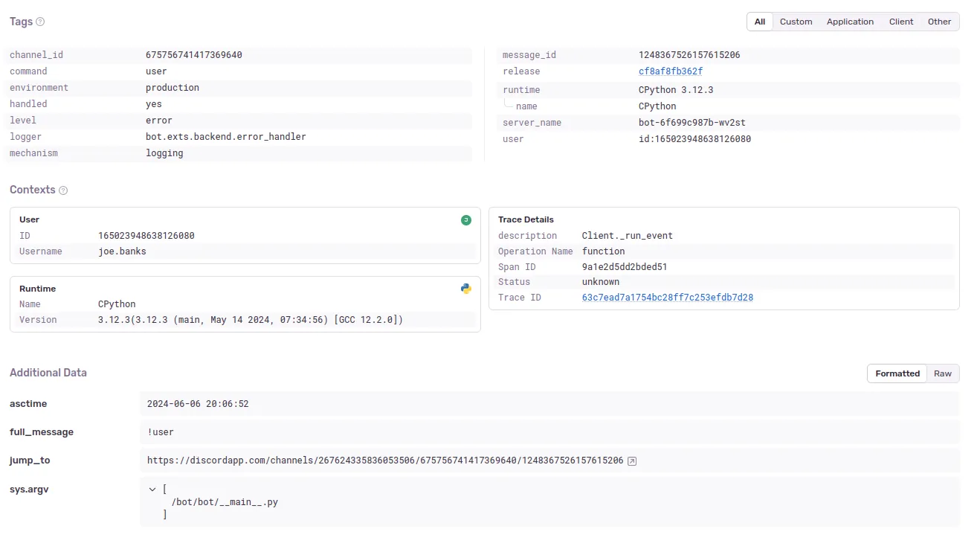Click the help icon next to Contexts
This screenshot has width=980, height=552.
(64, 190)
